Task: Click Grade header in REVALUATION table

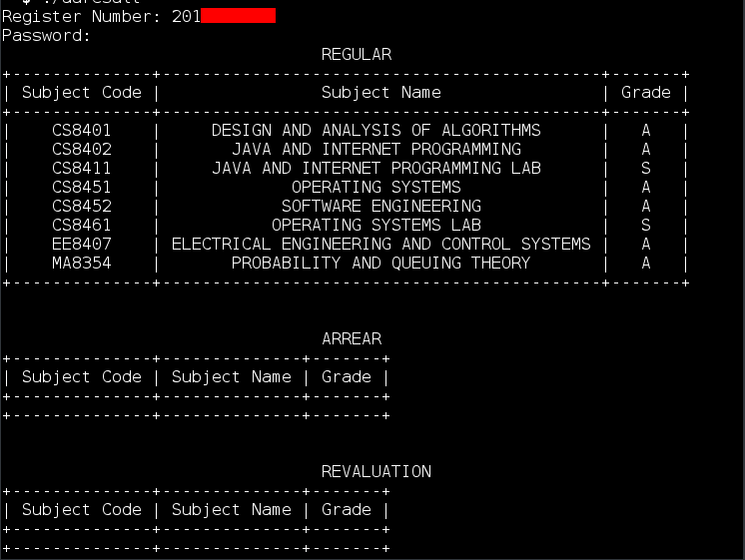Action: 347,509
